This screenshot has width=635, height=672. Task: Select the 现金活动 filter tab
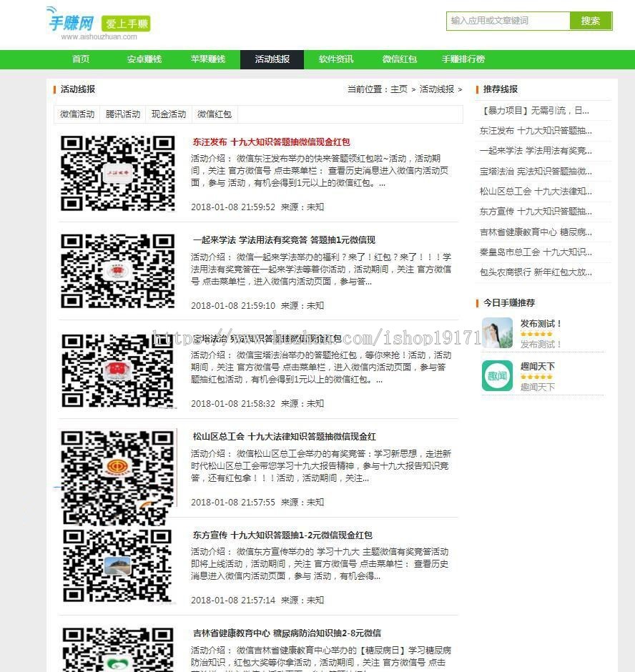click(168, 114)
